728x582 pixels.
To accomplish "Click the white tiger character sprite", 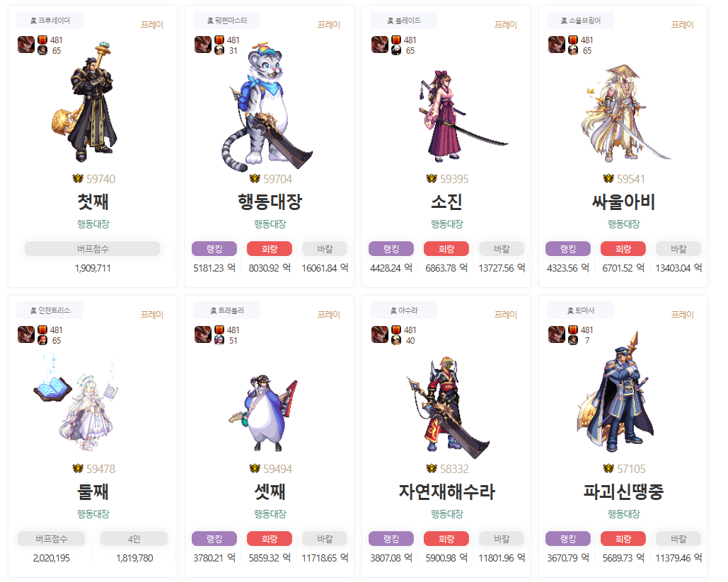I will (265, 107).
